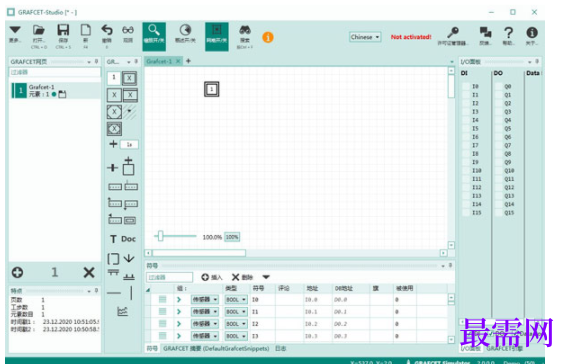Click the feedback chat bubbles icon
This screenshot has width=572, height=364.
pyautogui.click(x=485, y=32)
